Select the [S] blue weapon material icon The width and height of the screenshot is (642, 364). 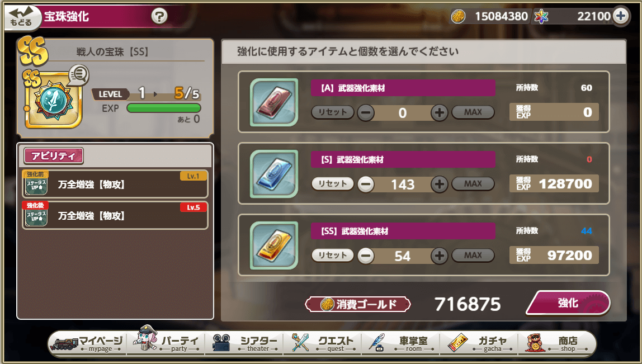pos(274,174)
